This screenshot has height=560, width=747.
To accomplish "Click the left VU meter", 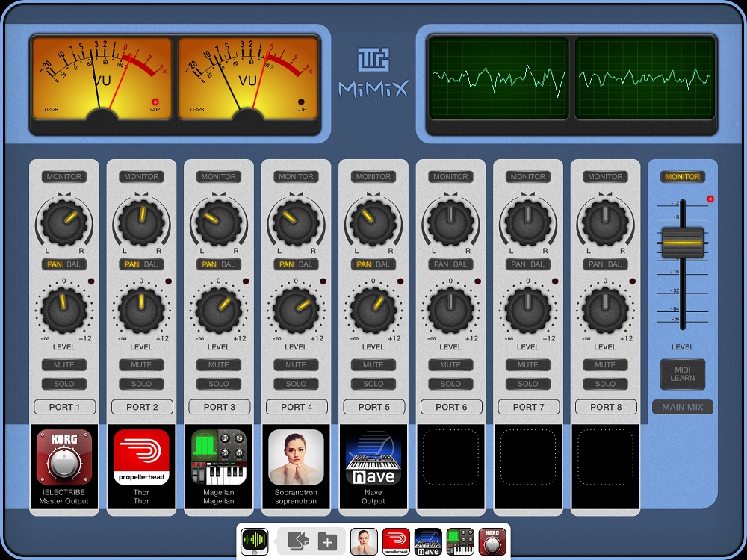I will 102,78.
